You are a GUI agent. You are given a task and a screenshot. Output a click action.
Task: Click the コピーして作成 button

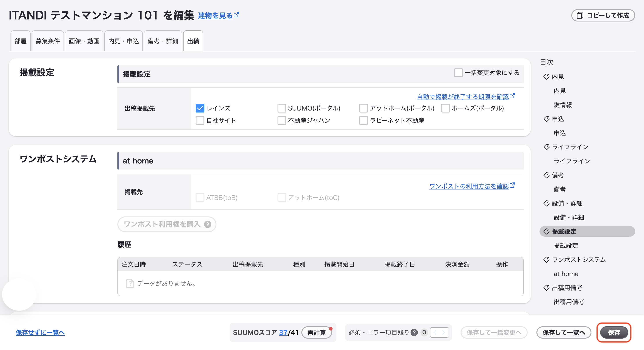[603, 16]
